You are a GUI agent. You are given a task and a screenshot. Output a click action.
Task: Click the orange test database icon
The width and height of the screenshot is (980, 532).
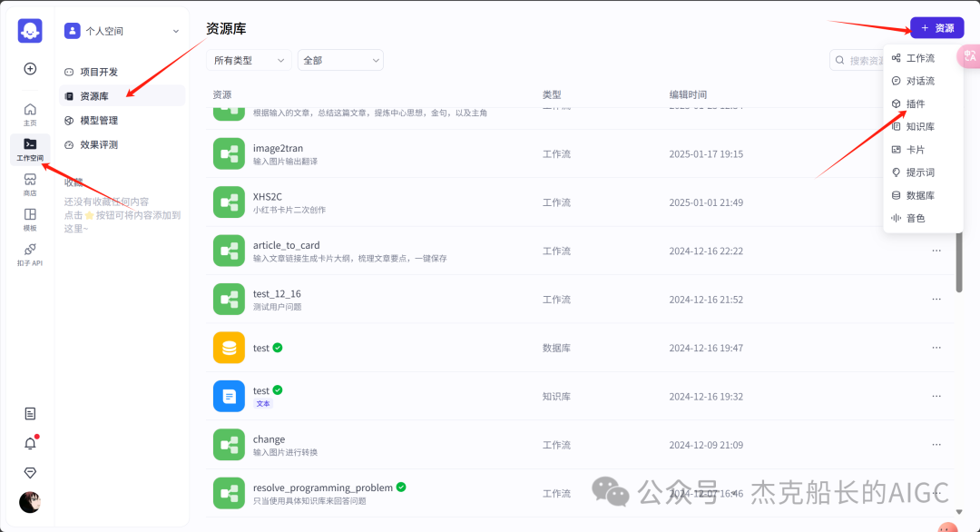click(x=229, y=348)
